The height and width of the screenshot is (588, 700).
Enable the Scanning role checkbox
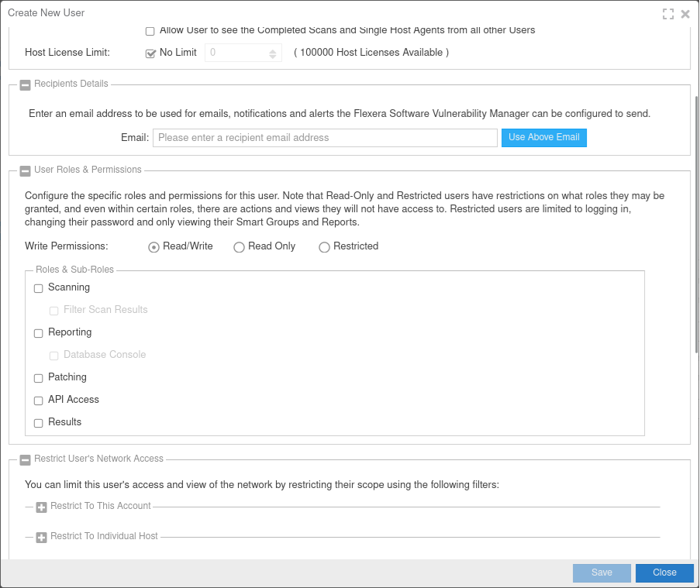39,288
